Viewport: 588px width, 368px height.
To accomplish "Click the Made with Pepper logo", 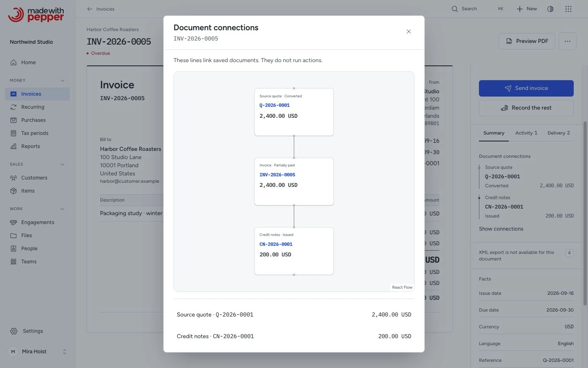I will point(36,15).
